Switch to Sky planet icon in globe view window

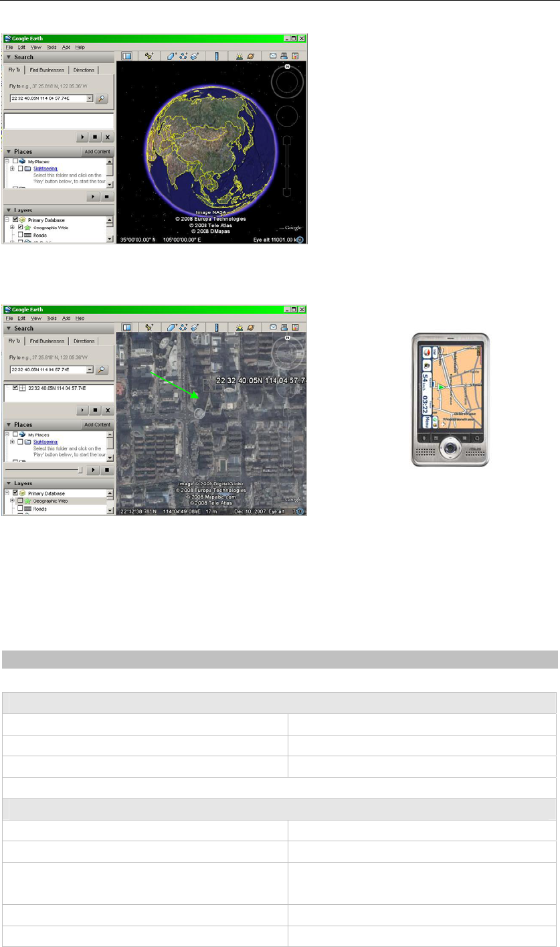(251, 57)
